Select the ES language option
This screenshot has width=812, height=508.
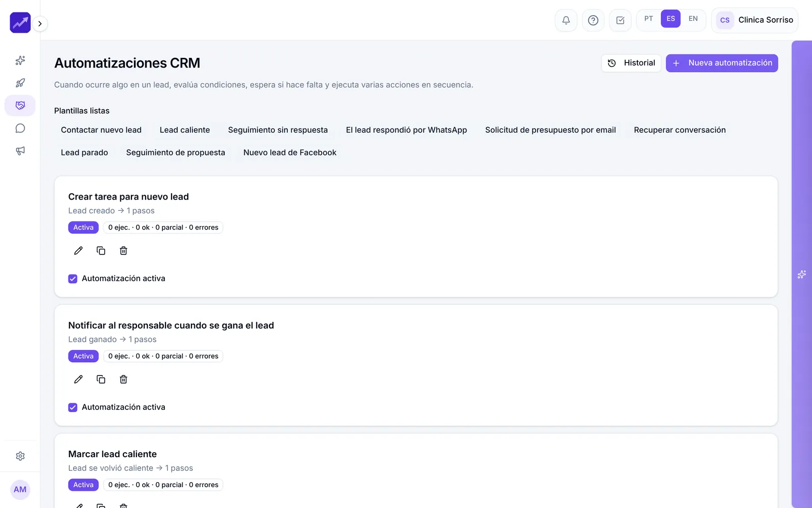[x=670, y=19]
